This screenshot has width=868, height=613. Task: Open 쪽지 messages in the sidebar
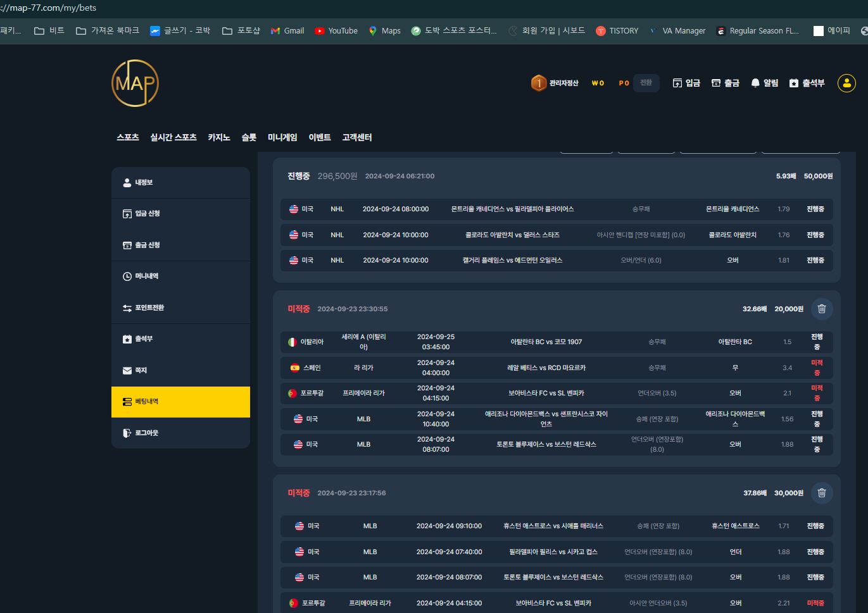(180, 370)
